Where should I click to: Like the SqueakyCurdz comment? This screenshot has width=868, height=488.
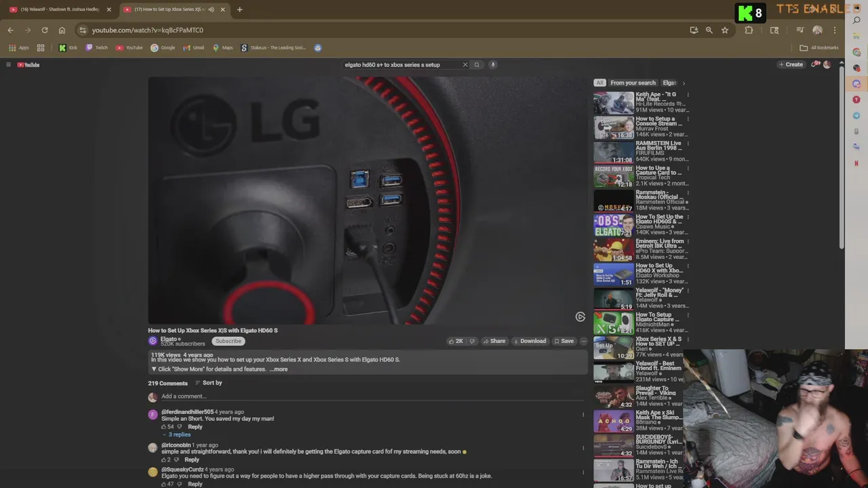pos(164,485)
